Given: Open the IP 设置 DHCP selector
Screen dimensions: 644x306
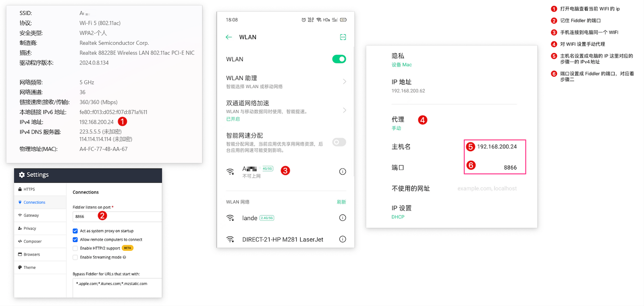Looking at the screenshot, I should tap(454, 212).
